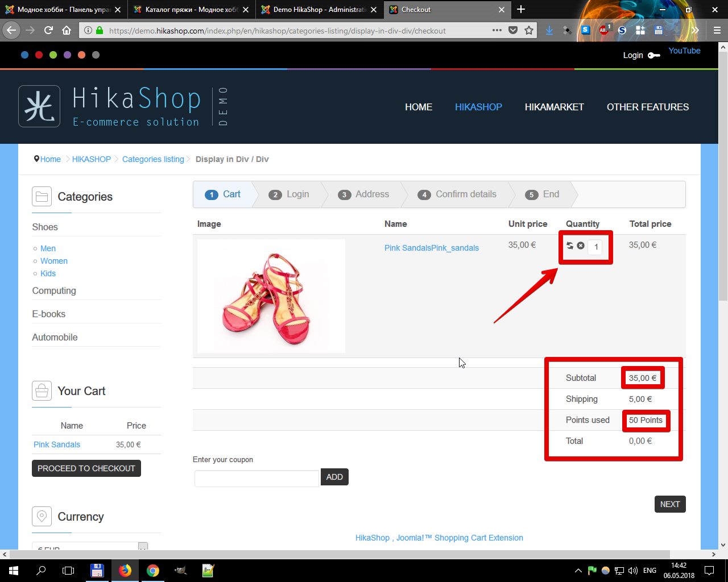The height and width of the screenshot is (582, 728).
Task: Open the Automobile category
Action: [x=55, y=337]
